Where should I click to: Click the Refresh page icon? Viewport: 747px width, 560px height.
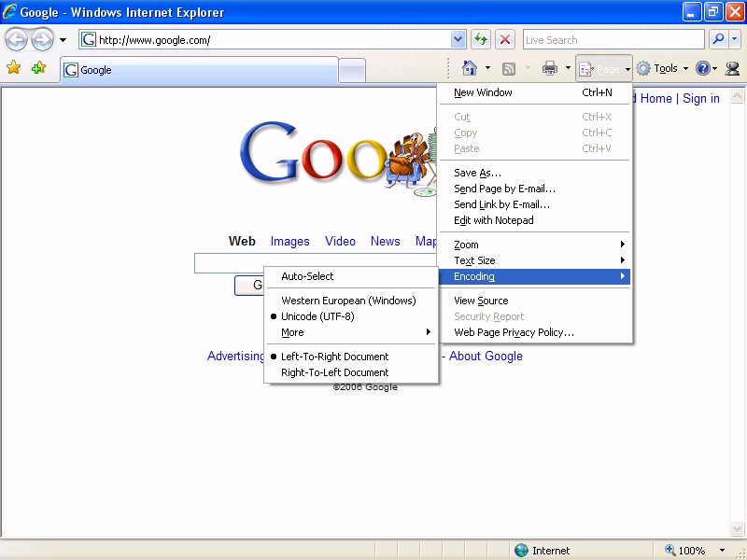pos(481,39)
